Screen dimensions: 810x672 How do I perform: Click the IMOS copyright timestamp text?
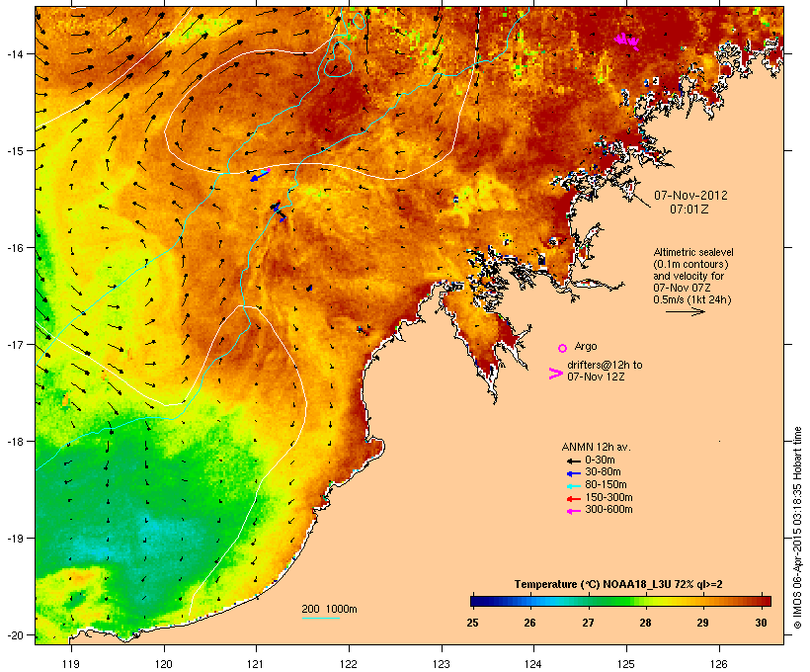coord(797,529)
